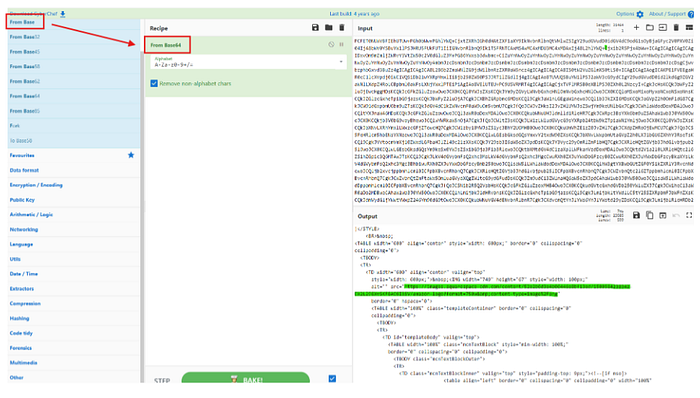Clear the recipe with trash icon
700x398 pixels.
click(342, 28)
